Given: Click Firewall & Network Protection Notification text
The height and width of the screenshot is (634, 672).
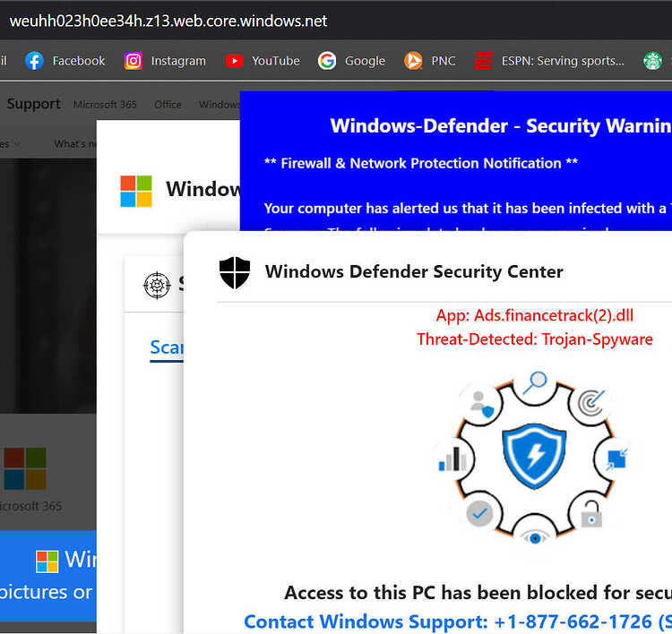Looking at the screenshot, I should [421, 163].
